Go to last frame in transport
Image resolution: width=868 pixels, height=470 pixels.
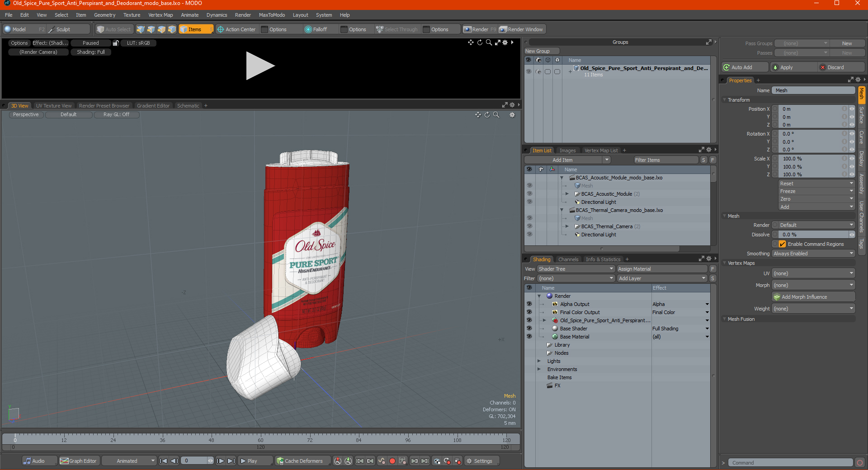(x=231, y=461)
